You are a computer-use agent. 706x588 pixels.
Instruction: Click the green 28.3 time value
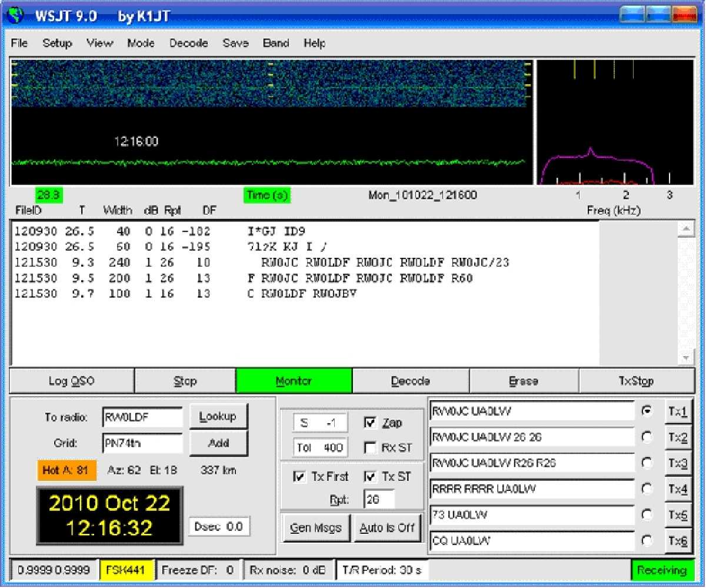click(49, 195)
